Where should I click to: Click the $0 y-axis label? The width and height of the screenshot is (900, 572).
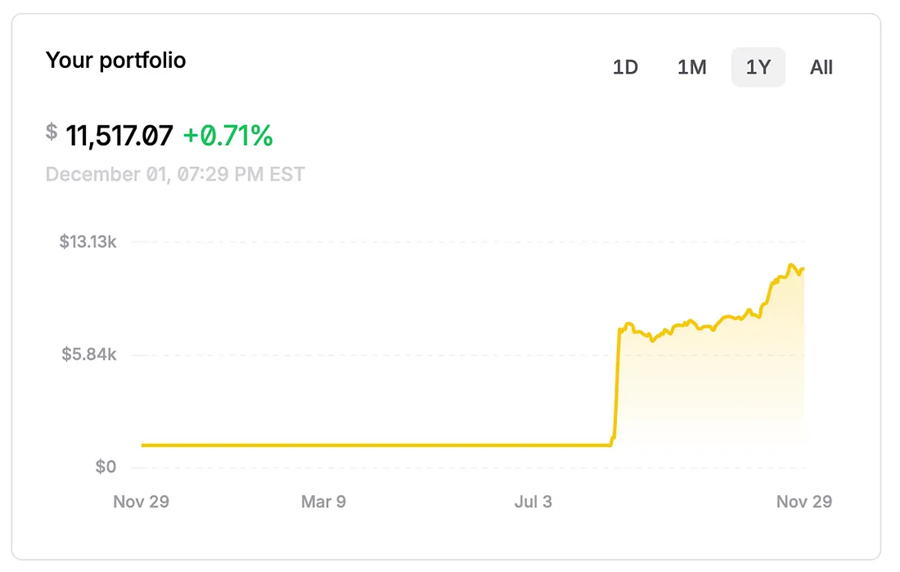point(106,467)
